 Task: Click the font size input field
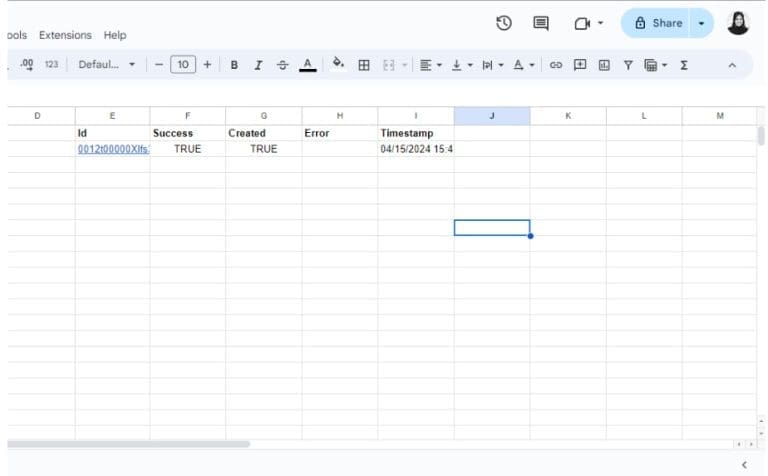pos(182,65)
